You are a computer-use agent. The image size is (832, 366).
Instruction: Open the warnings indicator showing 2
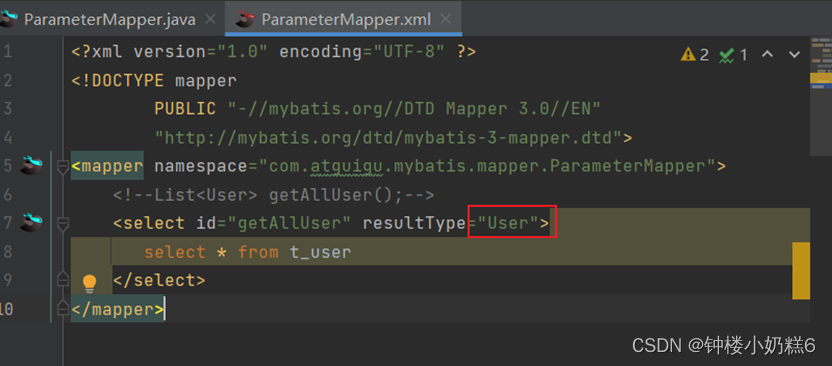click(x=695, y=54)
